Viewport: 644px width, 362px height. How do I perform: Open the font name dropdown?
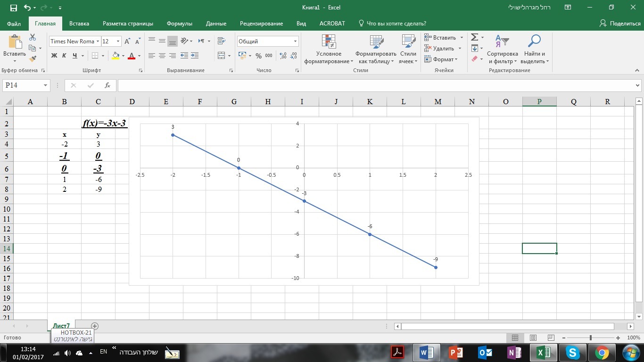click(98, 41)
